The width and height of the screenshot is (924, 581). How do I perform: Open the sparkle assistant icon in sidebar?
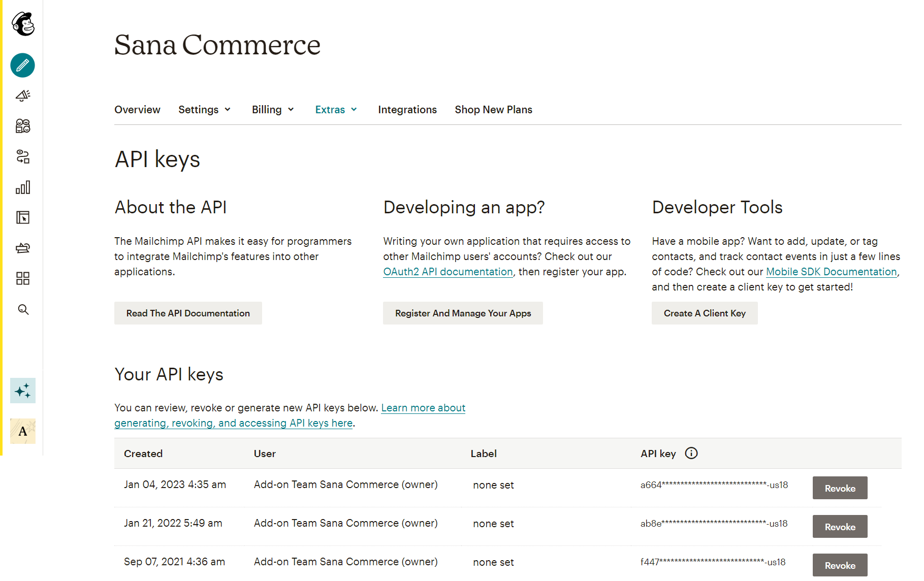click(x=23, y=391)
